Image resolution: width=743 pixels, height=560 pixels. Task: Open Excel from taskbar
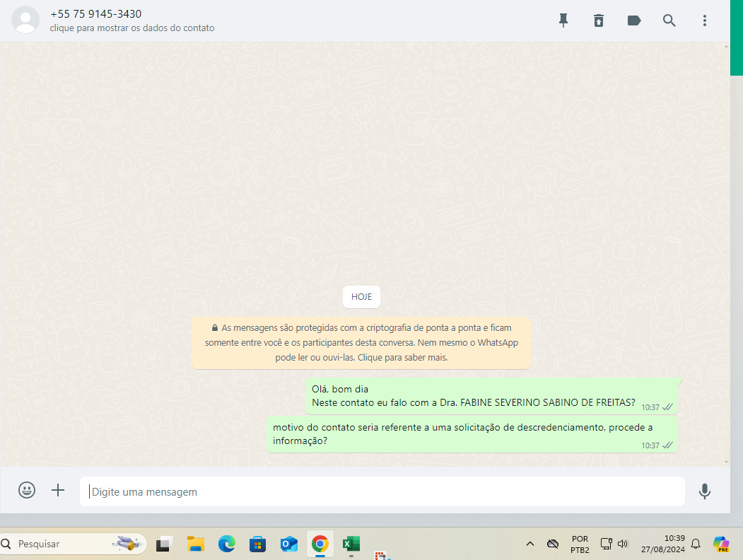(x=351, y=544)
